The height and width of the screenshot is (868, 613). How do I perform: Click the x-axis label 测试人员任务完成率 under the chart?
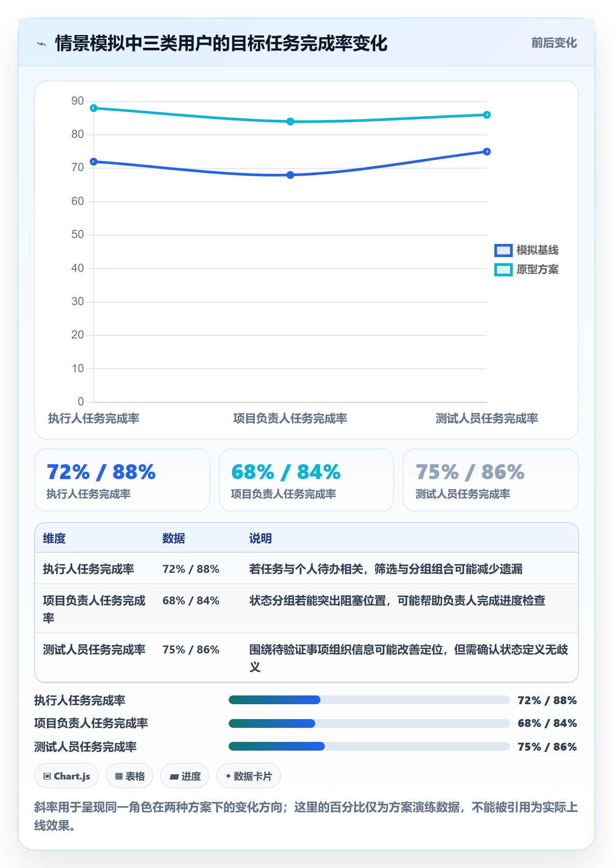tap(487, 418)
